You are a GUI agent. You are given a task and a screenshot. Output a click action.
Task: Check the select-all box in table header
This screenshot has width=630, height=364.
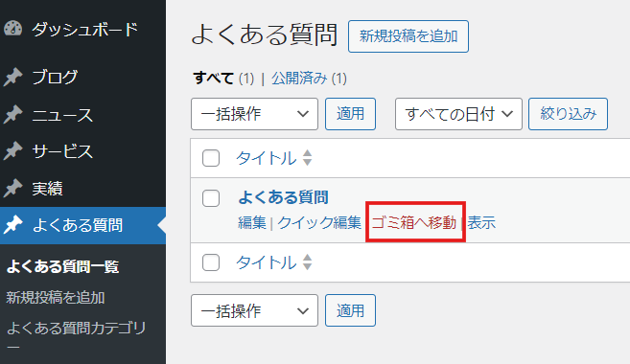[211, 158]
